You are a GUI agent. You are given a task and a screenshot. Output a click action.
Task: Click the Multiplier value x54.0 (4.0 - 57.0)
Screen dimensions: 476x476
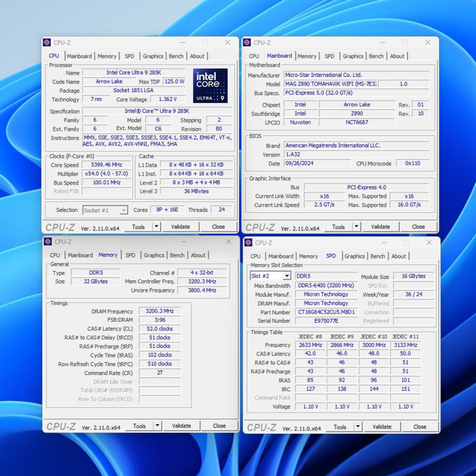pyautogui.click(x=106, y=174)
